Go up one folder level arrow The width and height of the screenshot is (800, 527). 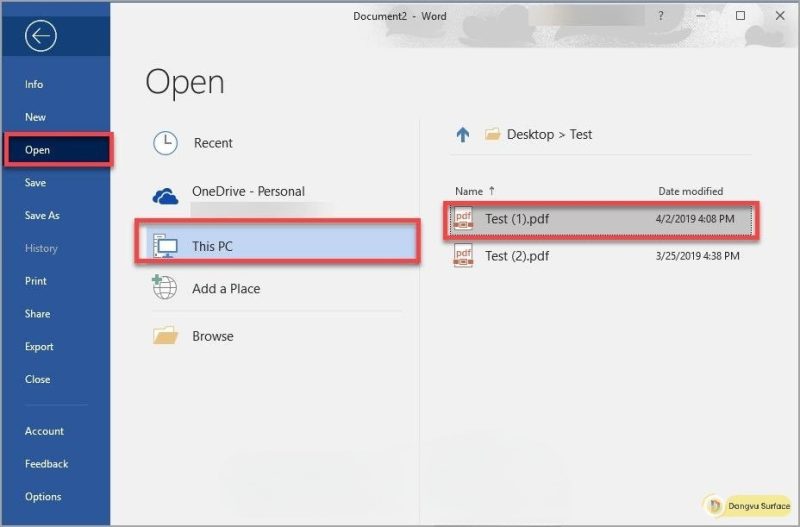(463, 135)
